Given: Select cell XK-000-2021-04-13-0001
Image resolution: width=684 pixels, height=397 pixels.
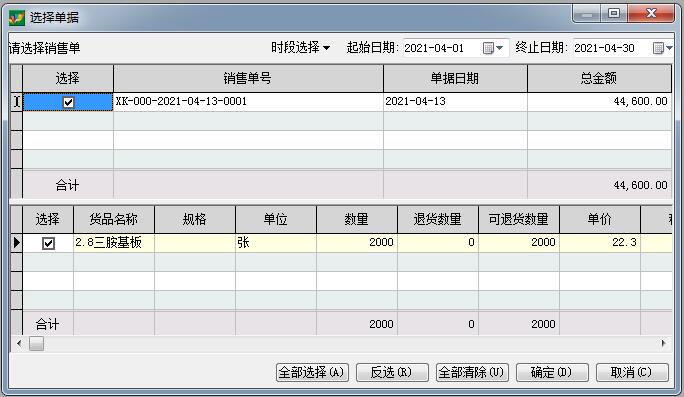Looking at the screenshot, I should coord(248,102).
